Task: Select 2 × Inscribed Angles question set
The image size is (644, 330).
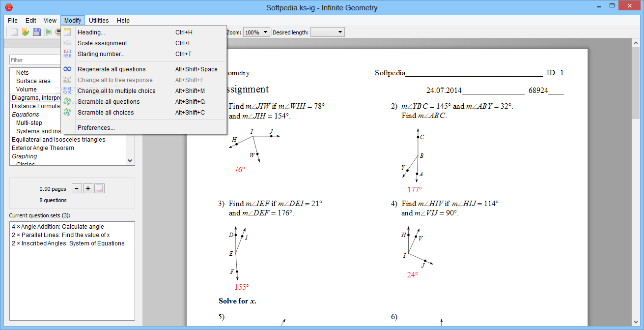Action: (68, 243)
